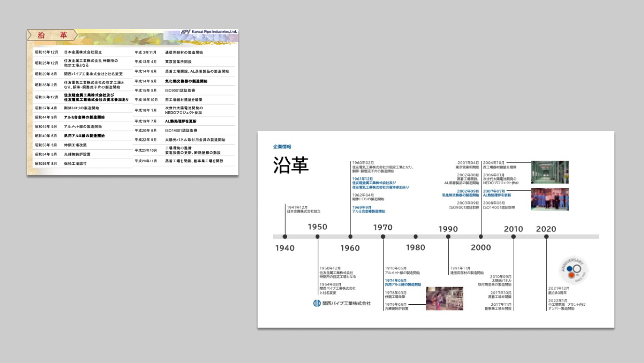The height and width of the screenshot is (363, 644).
Task: Select the 1950 timeline dot
Action: 317,237
